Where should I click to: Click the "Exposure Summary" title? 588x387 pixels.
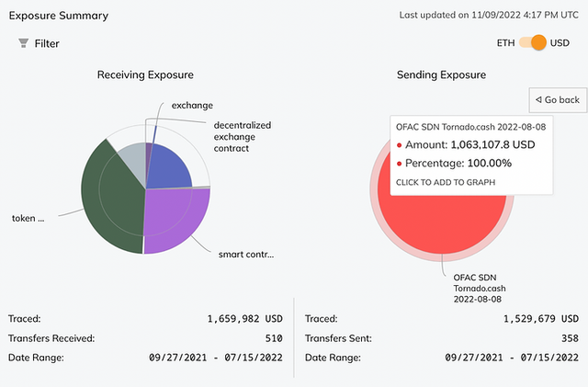click(59, 16)
